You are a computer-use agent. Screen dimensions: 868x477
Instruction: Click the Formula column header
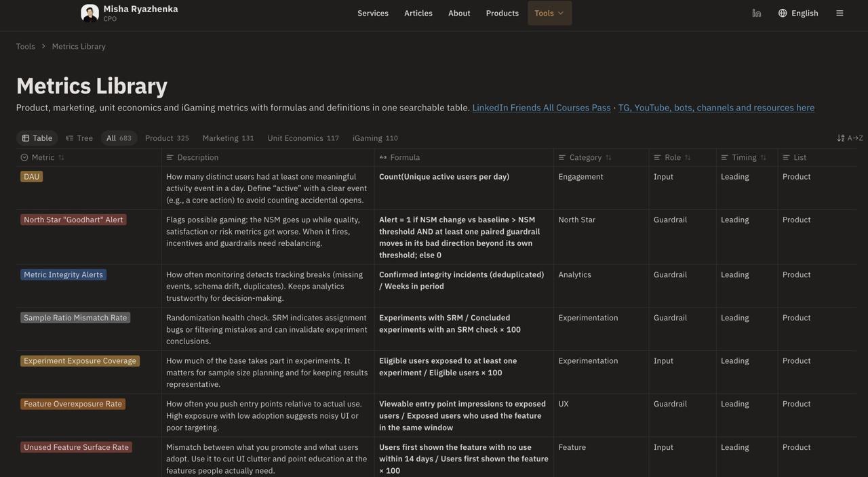point(399,158)
